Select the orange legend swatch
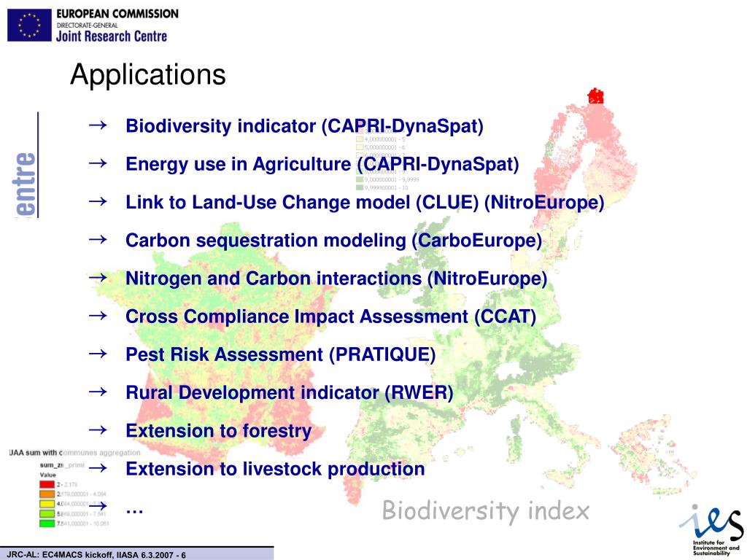 point(47,494)
